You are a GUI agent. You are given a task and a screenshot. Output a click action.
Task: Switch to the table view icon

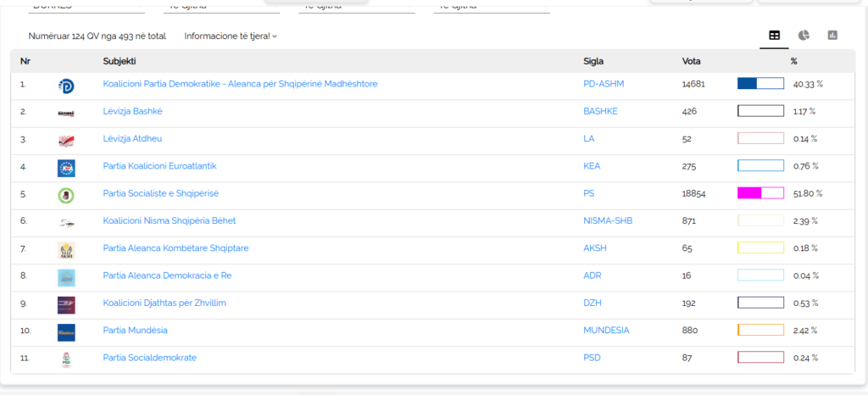click(x=774, y=36)
